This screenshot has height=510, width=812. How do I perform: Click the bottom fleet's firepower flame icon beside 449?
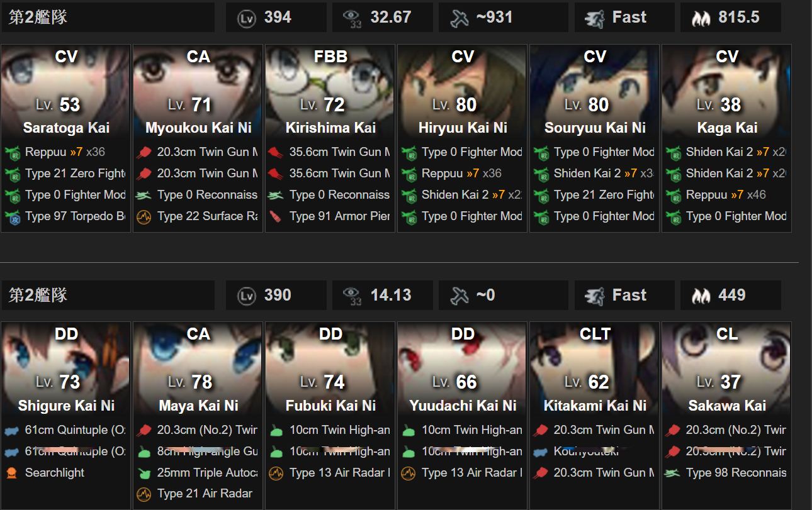click(x=700, y=296)
